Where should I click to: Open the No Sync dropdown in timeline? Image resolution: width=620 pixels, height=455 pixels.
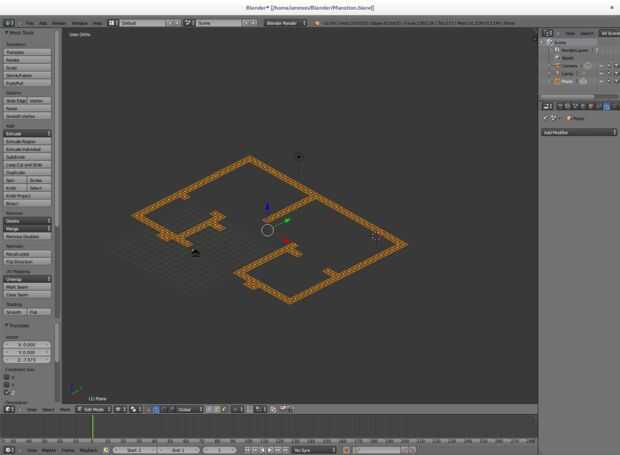coord(314,450)
